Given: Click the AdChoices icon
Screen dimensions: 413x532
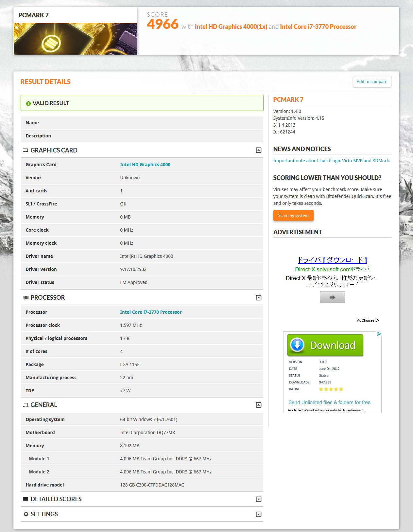Looking at the screenshot, I should pos(377,320).
